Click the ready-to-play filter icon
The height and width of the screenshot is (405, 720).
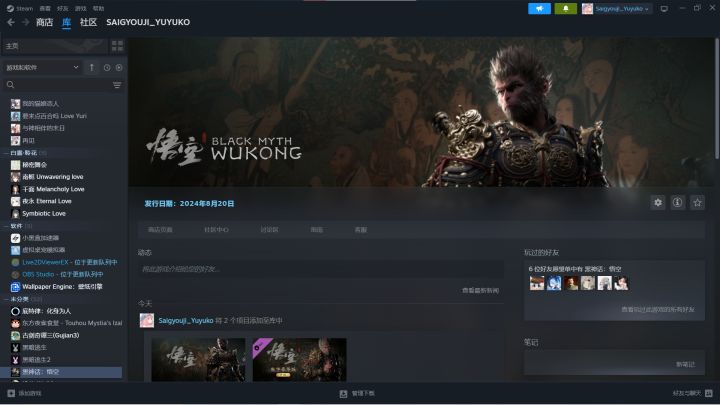[x=119, y=68]
